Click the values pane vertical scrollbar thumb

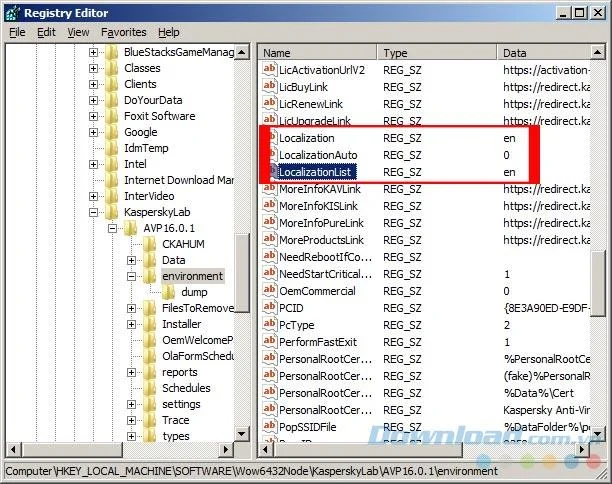pyautogui.click(x=598, y=284)
